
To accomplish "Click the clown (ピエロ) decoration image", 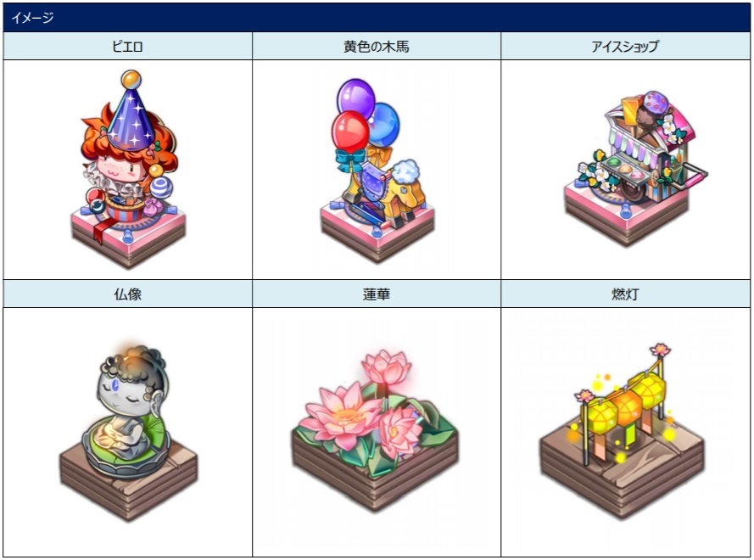I will (129, 170).
